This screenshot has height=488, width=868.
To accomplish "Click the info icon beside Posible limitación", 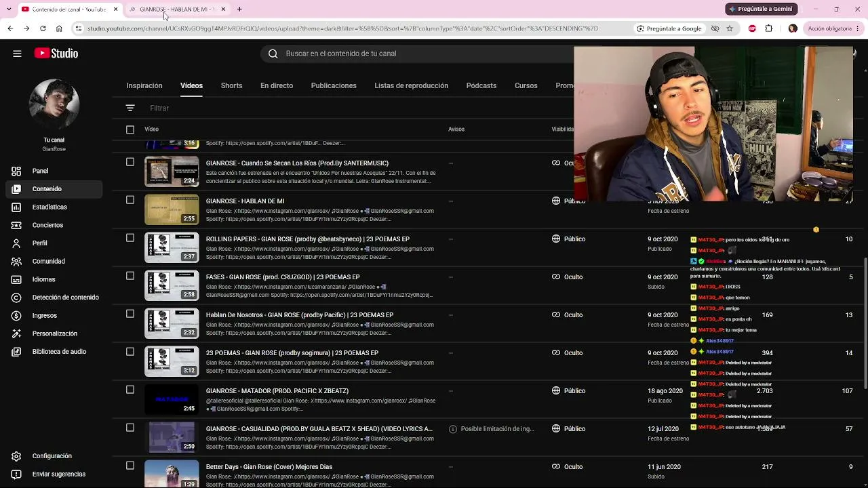I will coord(452,429).
